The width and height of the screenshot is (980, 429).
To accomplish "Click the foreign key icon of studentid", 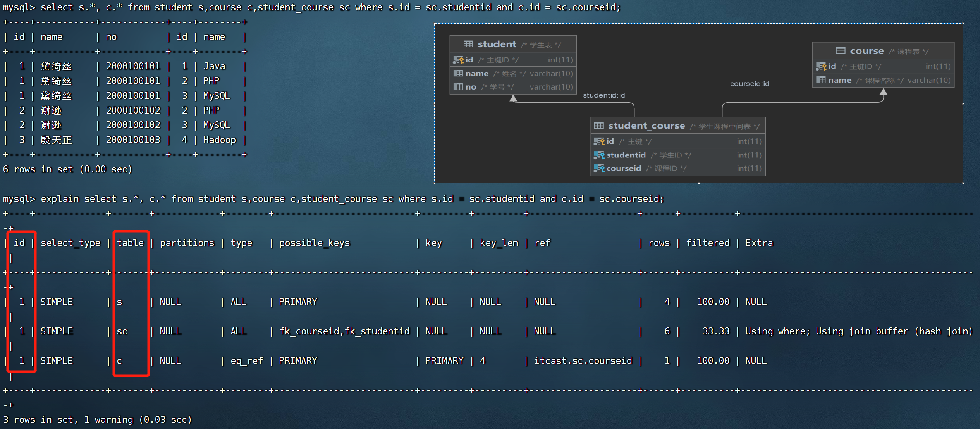I will click(599, 155).
